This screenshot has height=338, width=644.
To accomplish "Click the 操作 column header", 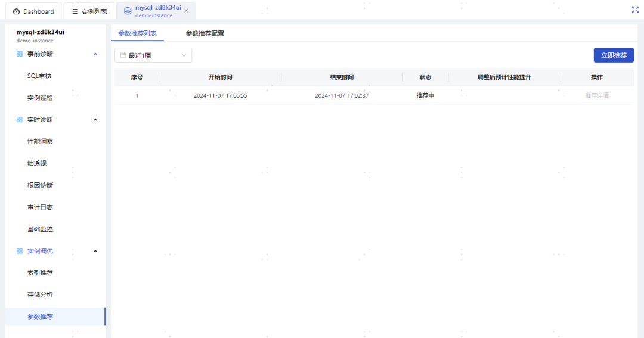I will 597,77.
